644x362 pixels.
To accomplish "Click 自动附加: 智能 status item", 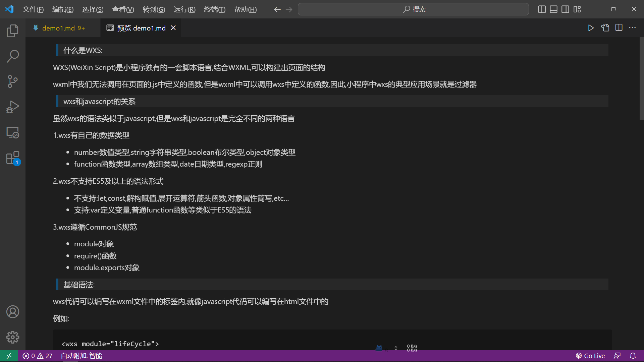I will [81, 356].
